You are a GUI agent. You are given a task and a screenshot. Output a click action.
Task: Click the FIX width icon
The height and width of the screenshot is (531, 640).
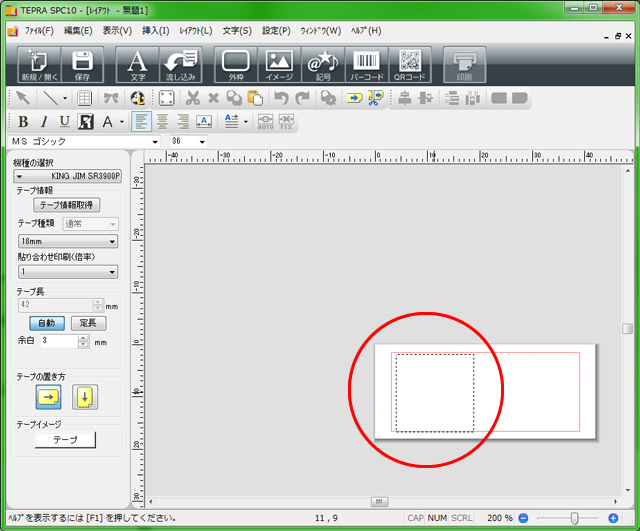pos(286,122)
